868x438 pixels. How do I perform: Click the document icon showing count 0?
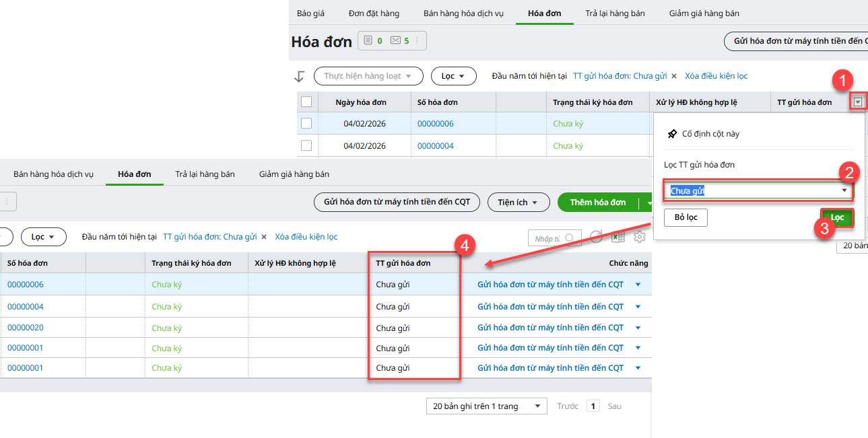coord(368,41)
